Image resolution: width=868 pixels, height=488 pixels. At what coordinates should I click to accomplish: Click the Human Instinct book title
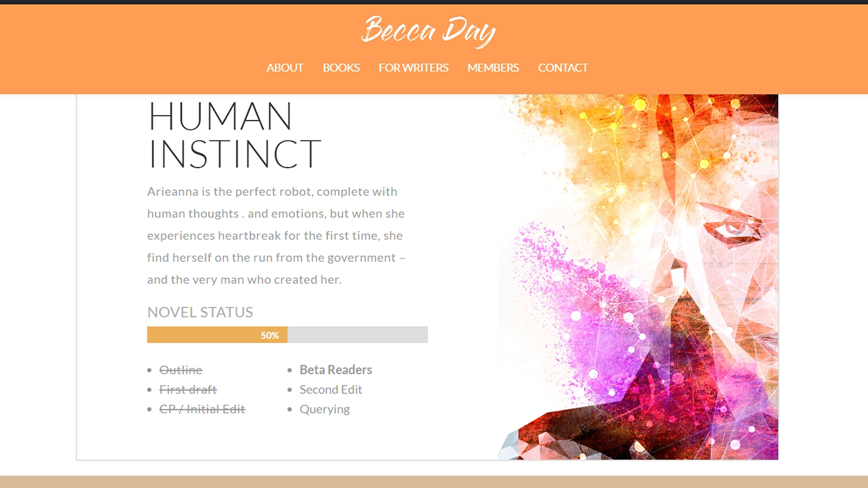click(x=236, y=134)
